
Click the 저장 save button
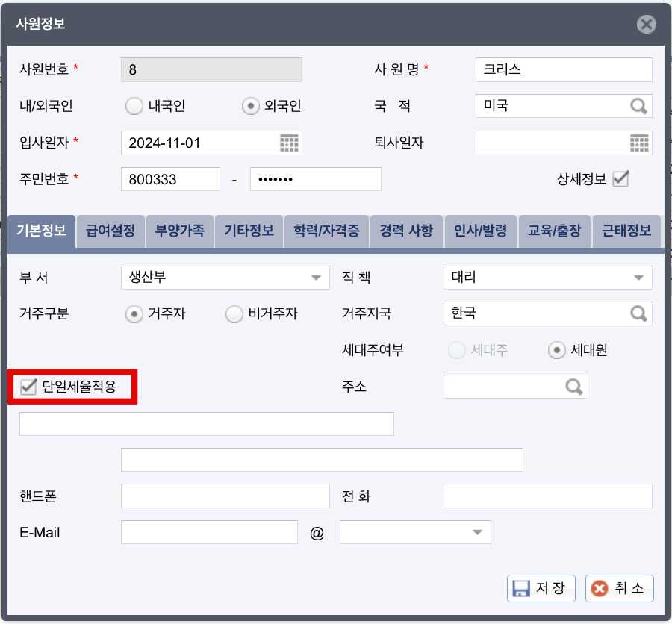(x=541, y=588)
